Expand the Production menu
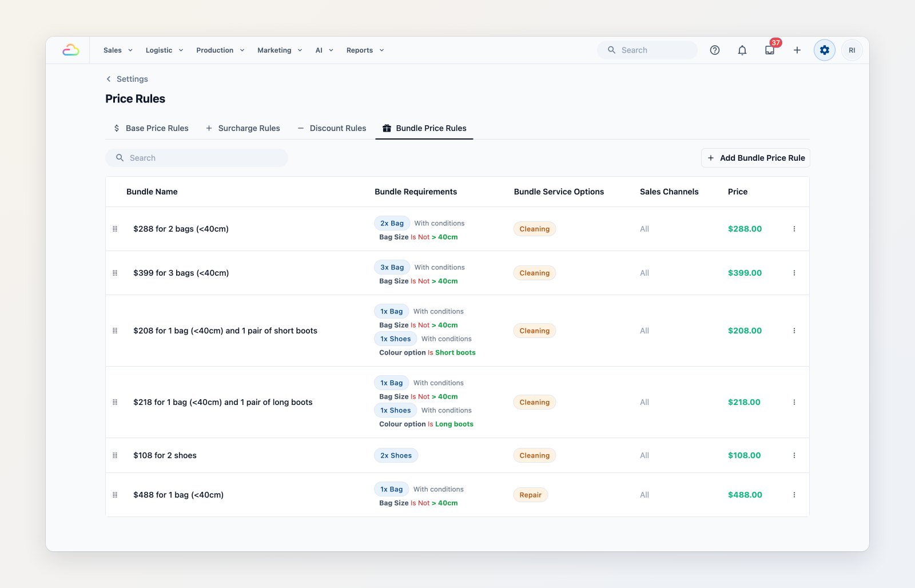The width and height of the screenshot is (915, 588). pos(220,50)
